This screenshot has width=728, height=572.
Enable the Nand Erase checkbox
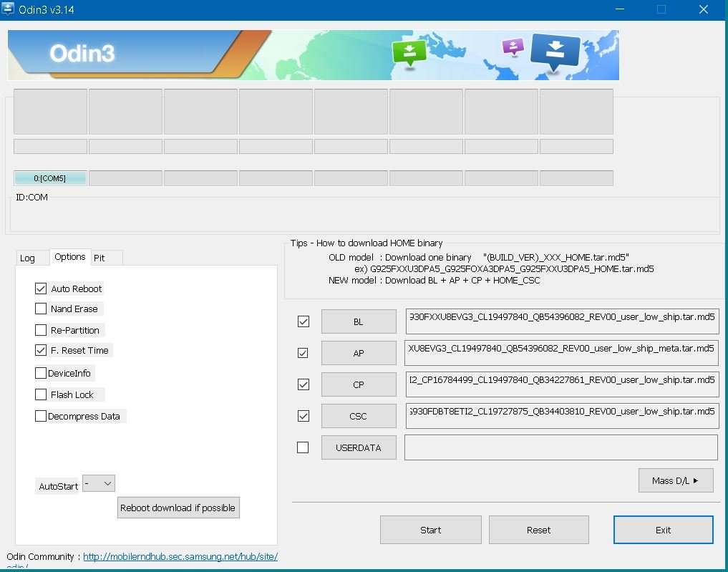[41, 309]
